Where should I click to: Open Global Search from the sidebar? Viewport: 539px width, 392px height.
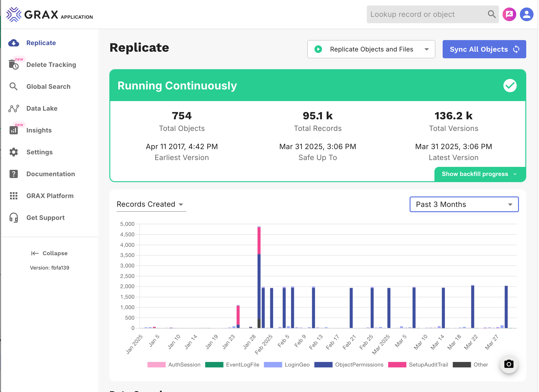coord(13,87)
